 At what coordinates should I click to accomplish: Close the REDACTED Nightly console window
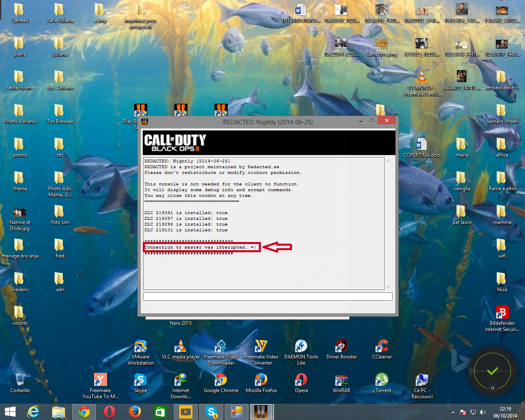387,120
